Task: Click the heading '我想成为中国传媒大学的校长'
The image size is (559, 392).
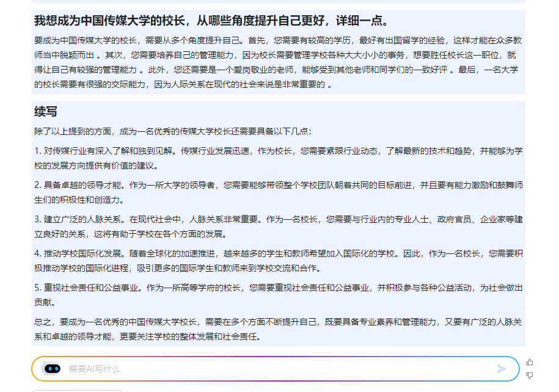Action: (x=211, y=21)
